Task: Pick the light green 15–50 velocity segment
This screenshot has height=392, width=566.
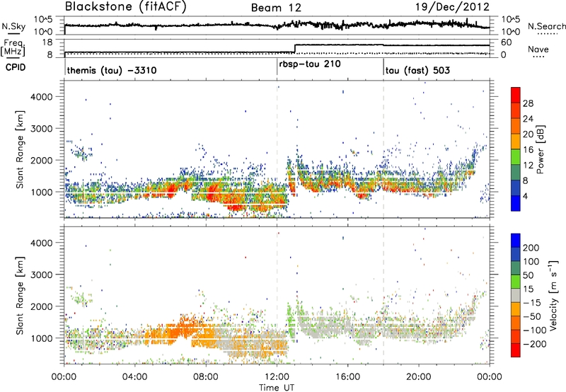Action: (x=516, y=282)
